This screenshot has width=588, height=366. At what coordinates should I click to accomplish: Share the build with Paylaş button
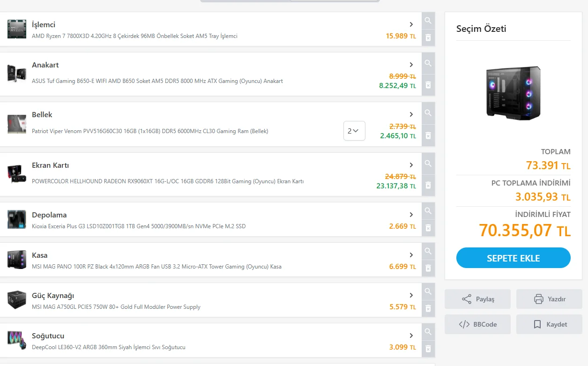coord(477,299)
